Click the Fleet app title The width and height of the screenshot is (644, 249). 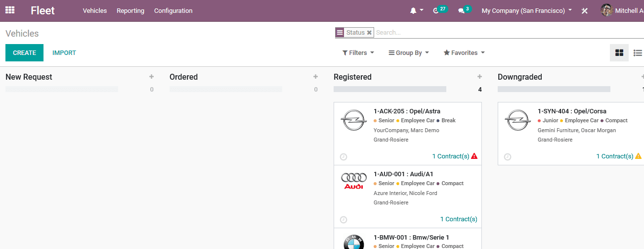(43, 10)
